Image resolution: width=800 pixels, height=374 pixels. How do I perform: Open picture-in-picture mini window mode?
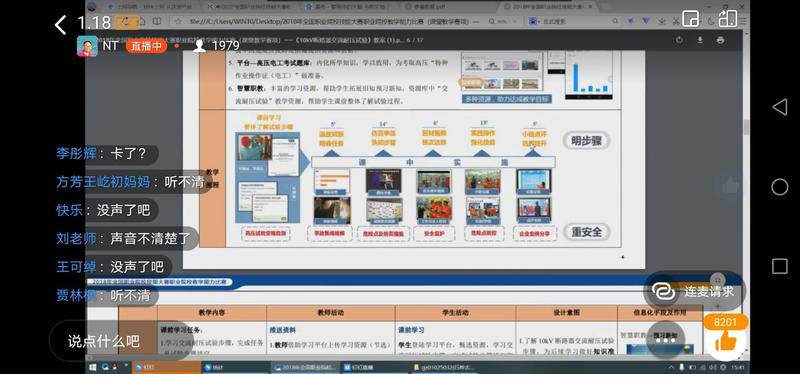click(690, 18)
